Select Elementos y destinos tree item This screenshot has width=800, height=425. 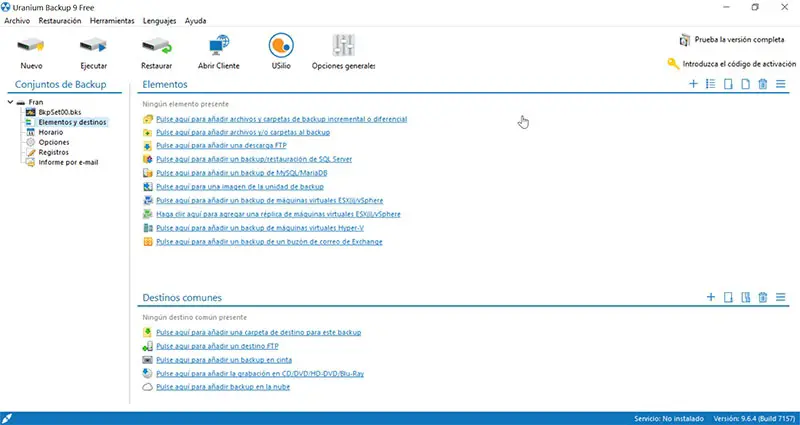pos(72,122)
